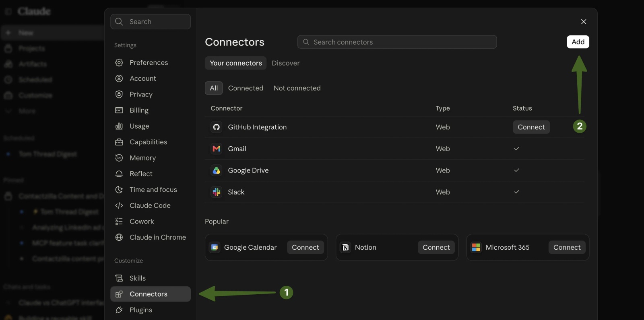Click magnifier icon in settings Search box
Viewport: 644px width, 320px height.
(119, 22)
